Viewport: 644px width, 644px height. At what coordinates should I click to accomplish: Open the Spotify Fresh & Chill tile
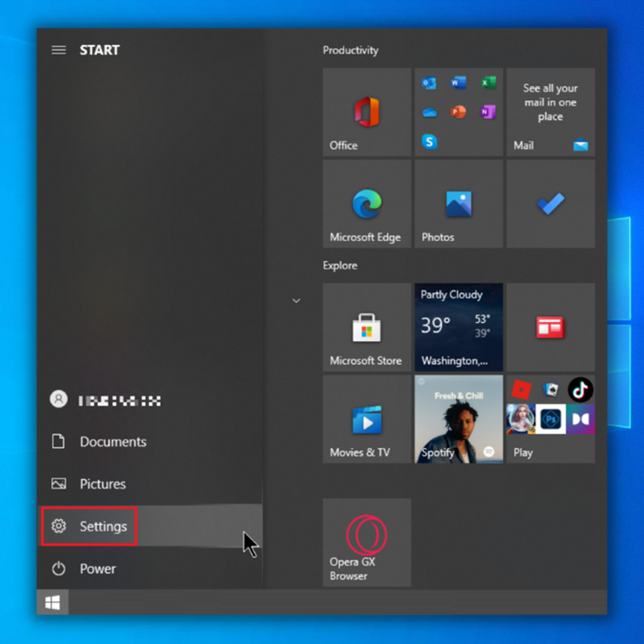coord(458,419)
